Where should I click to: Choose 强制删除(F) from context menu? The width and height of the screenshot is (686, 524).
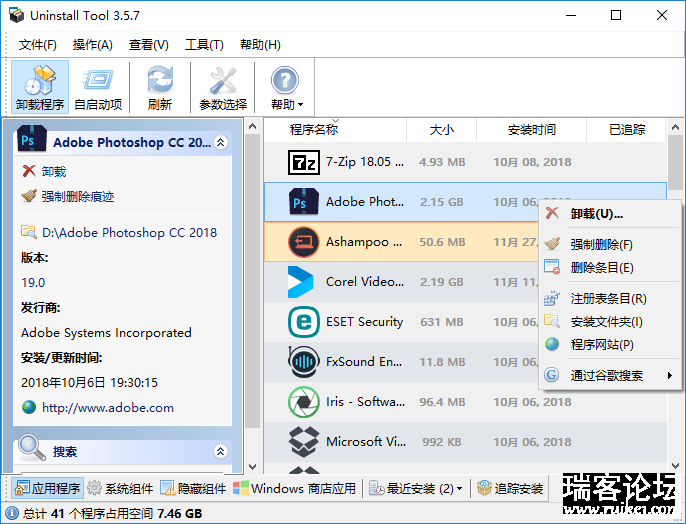click(610, 245)
